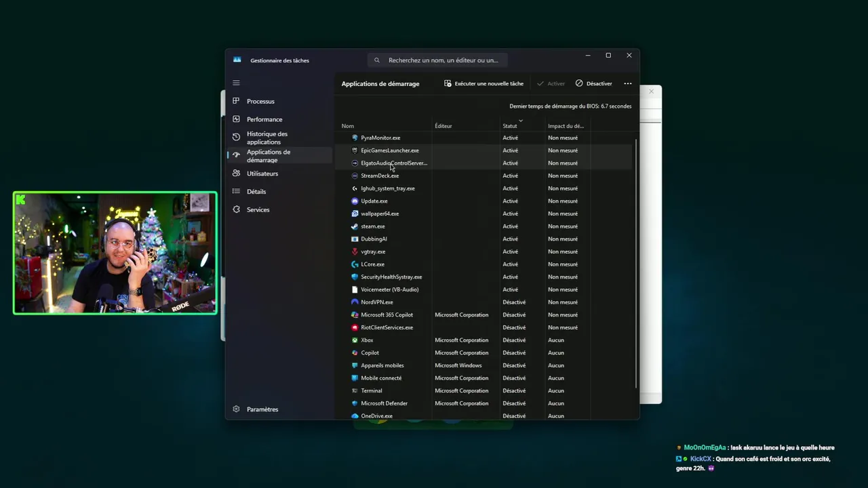Open Historique des applications tab

pyautogui.click(x=279, y=138)
